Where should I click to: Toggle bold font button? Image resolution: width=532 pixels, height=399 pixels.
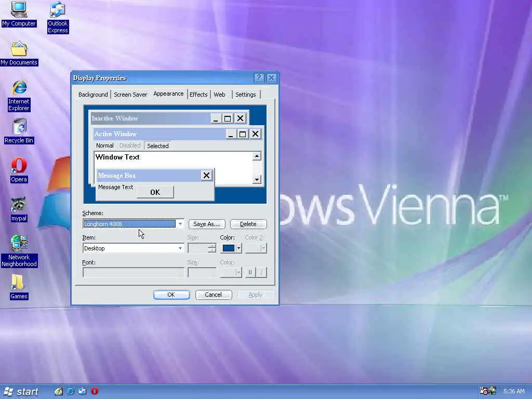(x=250, y=272)
